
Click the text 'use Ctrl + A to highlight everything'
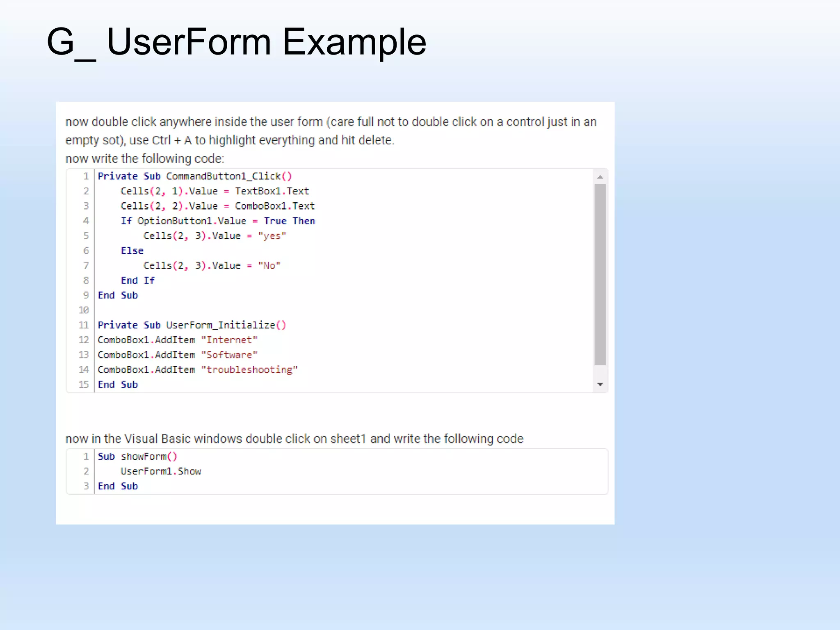(222, 140)
